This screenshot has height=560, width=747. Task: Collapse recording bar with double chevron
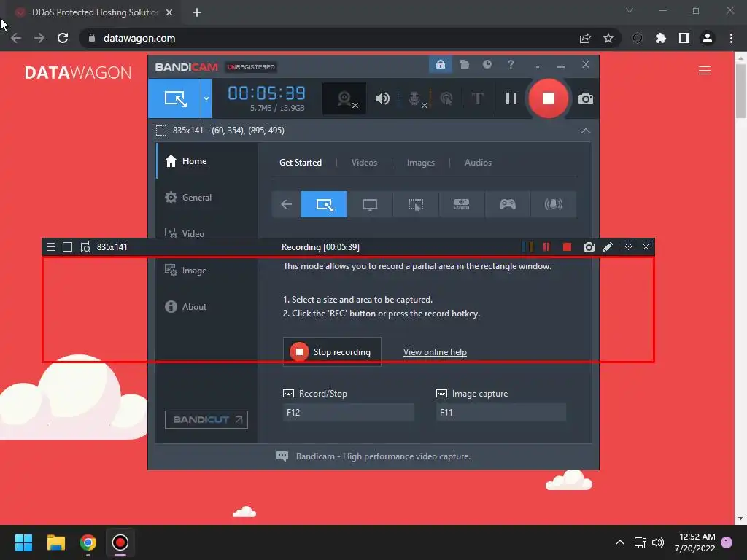(628, 246)
